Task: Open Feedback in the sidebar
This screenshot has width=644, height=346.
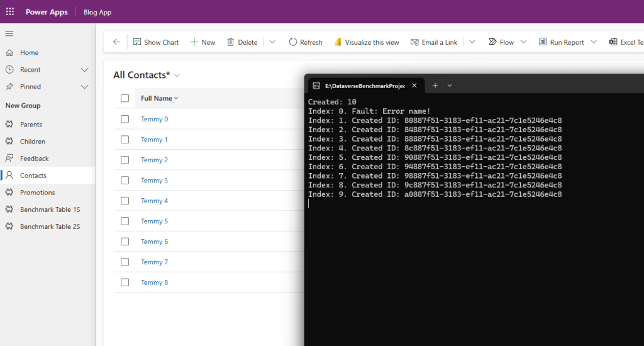Action: pos(35,158)
